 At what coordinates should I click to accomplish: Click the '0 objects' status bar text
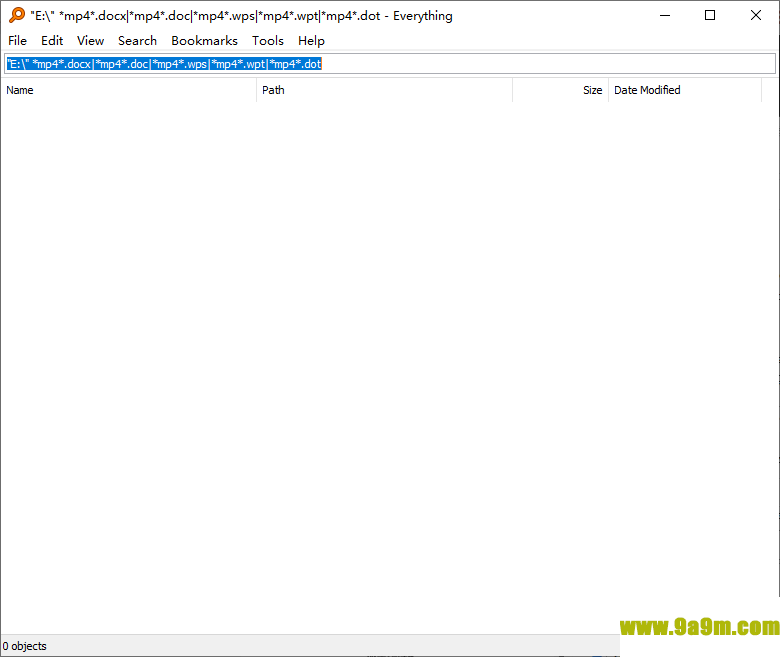[x=24, y=646]
